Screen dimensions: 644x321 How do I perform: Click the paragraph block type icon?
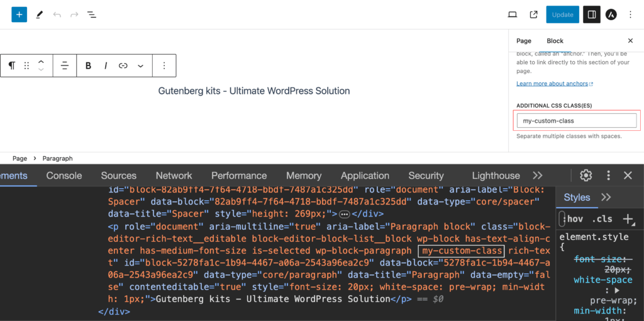pos(11,65)
